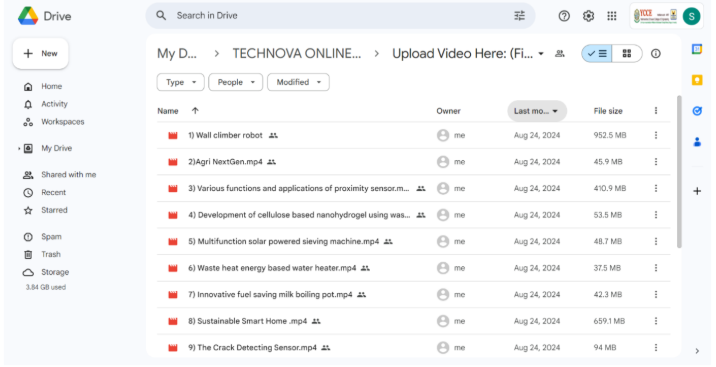Click the New button
716x367 pixels.
tap(41, 54)
